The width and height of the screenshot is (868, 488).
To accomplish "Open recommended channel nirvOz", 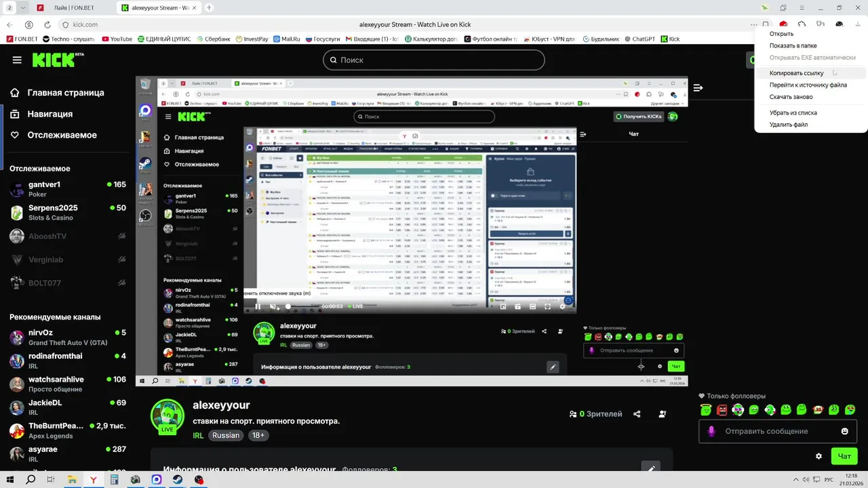I will tap(68, 338).
